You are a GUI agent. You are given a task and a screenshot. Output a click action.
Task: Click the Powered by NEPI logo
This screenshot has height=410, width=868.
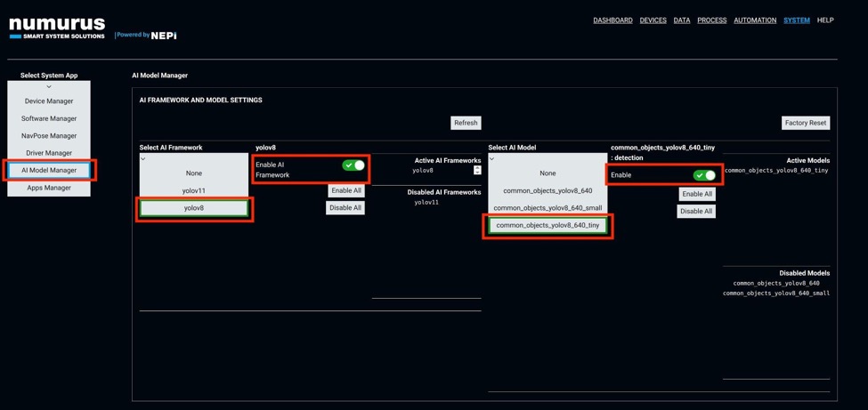(146, 35)
